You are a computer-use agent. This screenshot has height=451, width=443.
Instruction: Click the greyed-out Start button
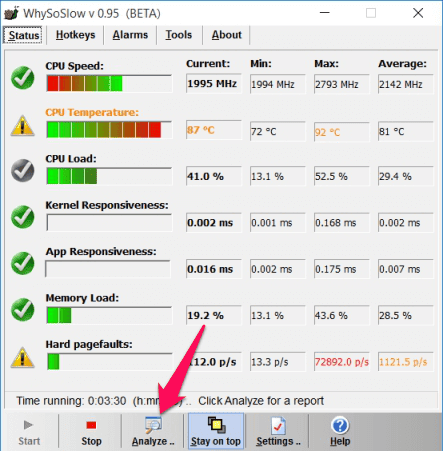pyautogui.click(x=29, y=432)
